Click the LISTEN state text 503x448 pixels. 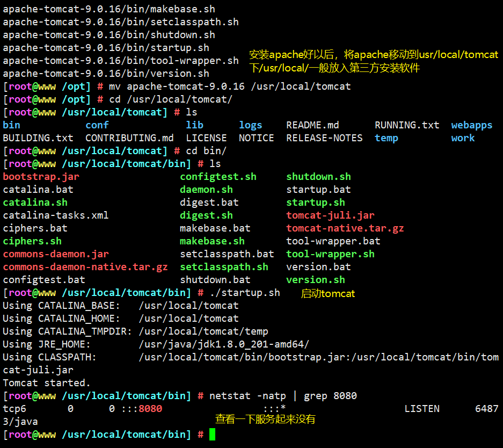point(422,409)
